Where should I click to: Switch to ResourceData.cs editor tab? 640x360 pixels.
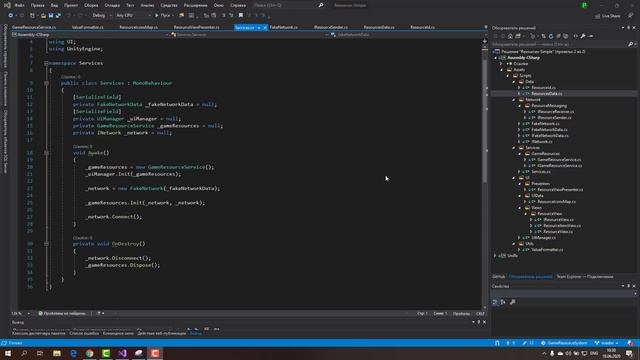[379, 27]
